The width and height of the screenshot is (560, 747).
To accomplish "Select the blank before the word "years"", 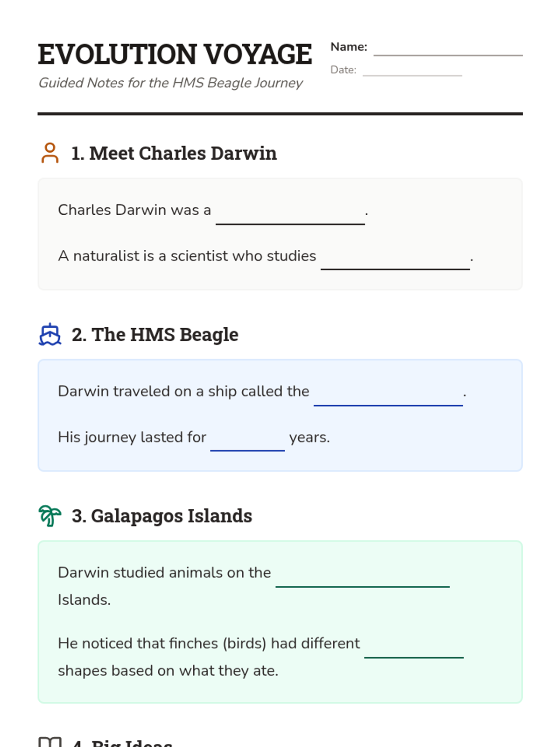I will pos(247,441).
